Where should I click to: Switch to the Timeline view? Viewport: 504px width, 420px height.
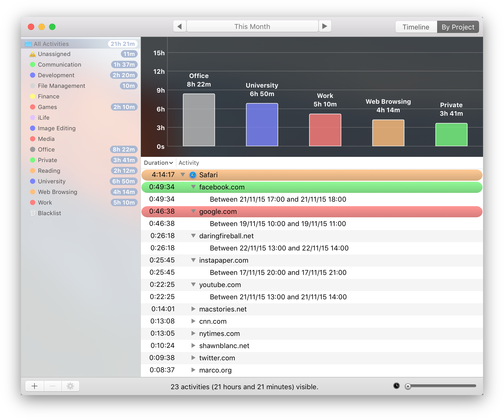[416, 27]
